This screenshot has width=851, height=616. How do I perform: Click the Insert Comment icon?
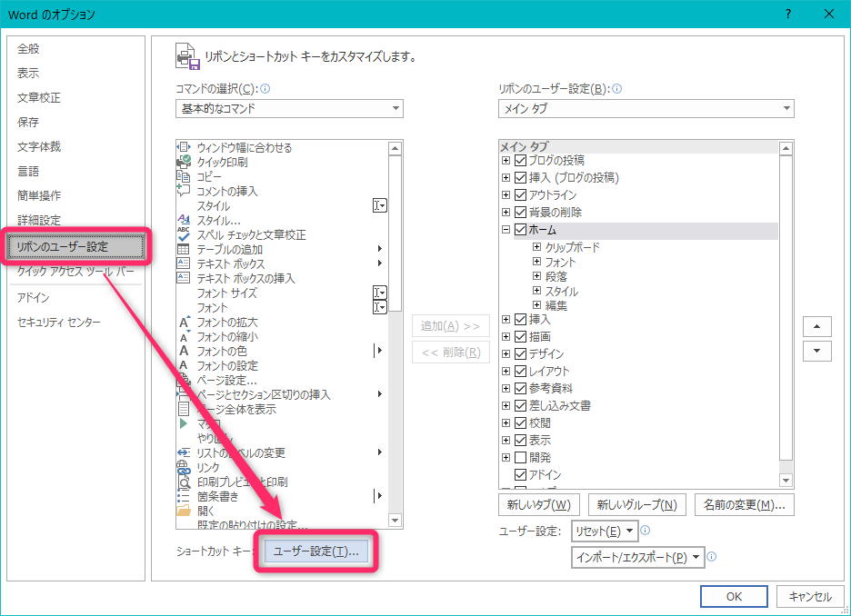click(x=183, y=192)
